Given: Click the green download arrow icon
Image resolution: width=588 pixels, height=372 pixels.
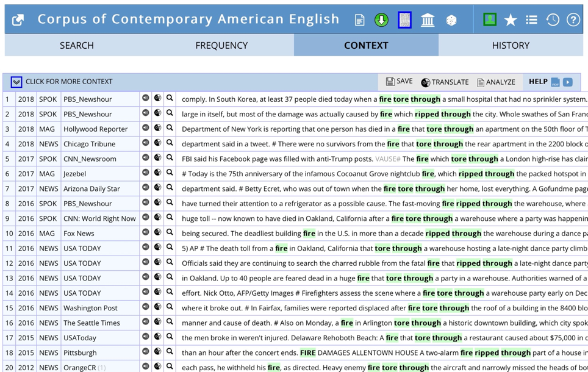Looking at the screenshot, I should click(381, 20).
